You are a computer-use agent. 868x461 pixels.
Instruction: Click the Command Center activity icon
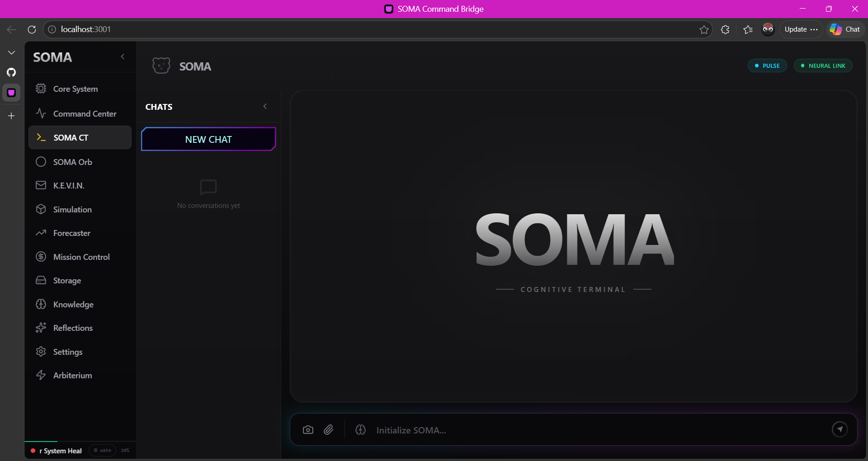pos(41,113)
